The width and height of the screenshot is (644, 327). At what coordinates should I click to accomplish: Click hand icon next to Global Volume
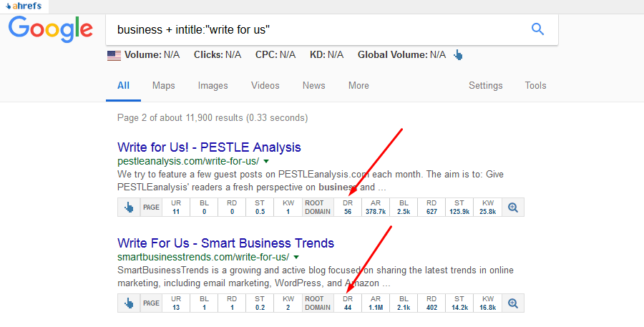[458, 55]
